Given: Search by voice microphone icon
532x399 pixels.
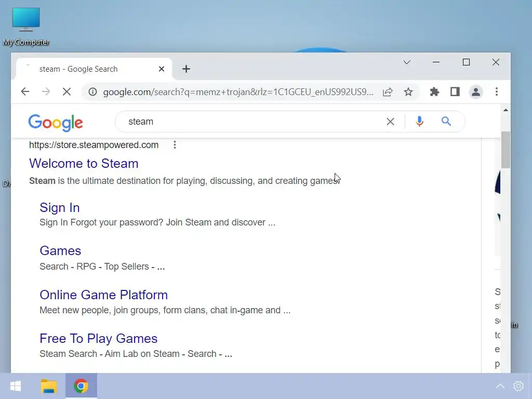Looking at the screenshot, I should tap(419, 121).
